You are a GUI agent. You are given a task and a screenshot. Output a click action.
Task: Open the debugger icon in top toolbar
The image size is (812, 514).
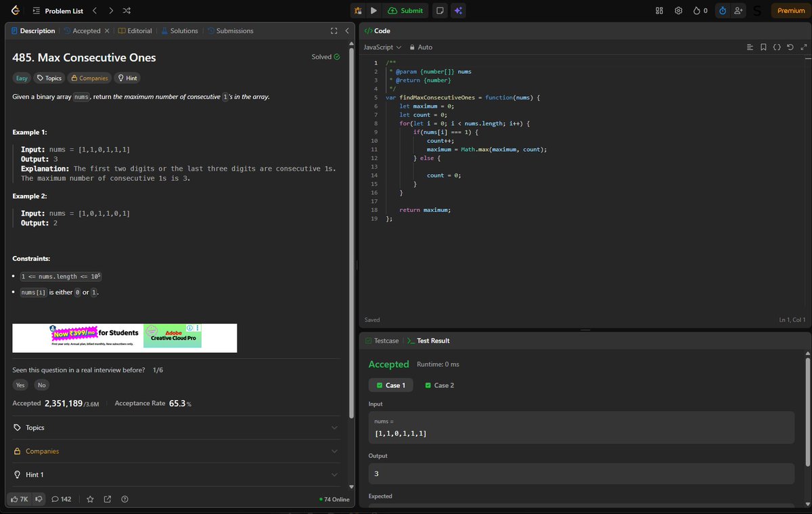358,11
